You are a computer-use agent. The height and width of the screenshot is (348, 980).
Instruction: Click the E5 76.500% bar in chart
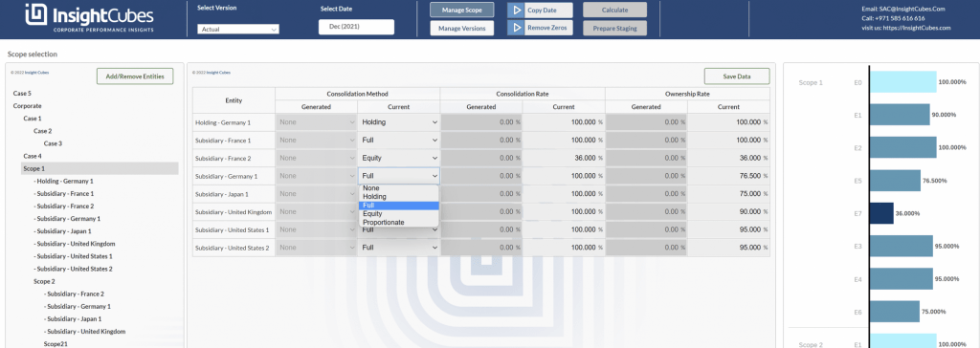point(895,181)
